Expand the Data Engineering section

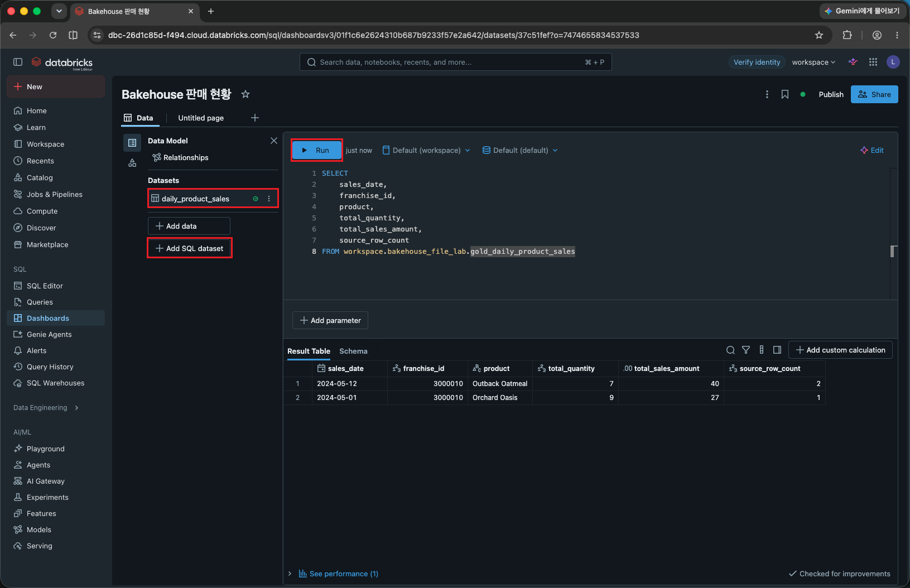click(x=46, y=408)
